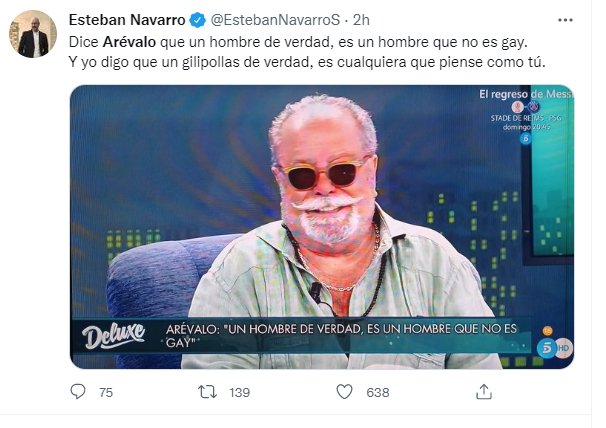Click the 638 likes count
The width and height of the screenshot is (606, 428).
point(378,392)
